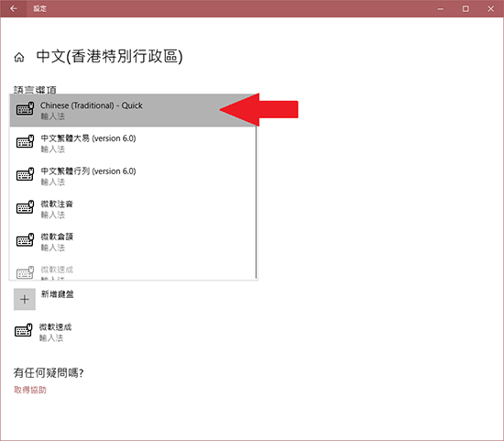Minimize the Settings window
The width and height of the screenshot is (504, 441).
[441, 8]
